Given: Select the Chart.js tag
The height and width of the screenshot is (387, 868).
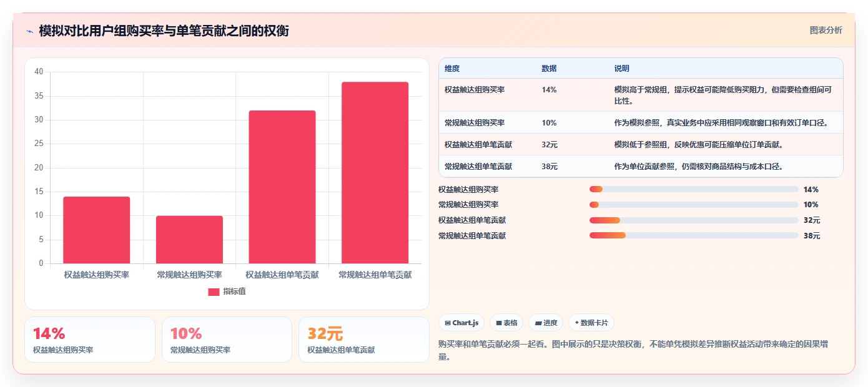Looking at the screenshot, I should [461, 323].
